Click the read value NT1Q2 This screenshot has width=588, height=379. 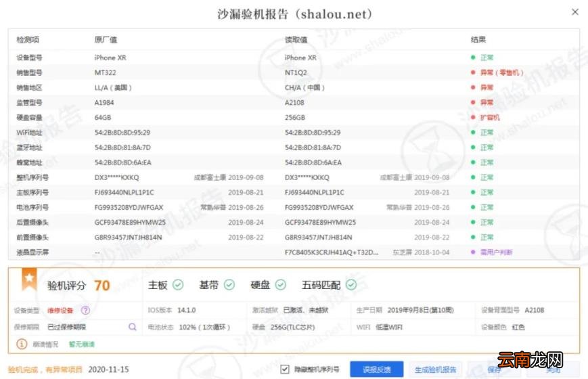[296, 72]
